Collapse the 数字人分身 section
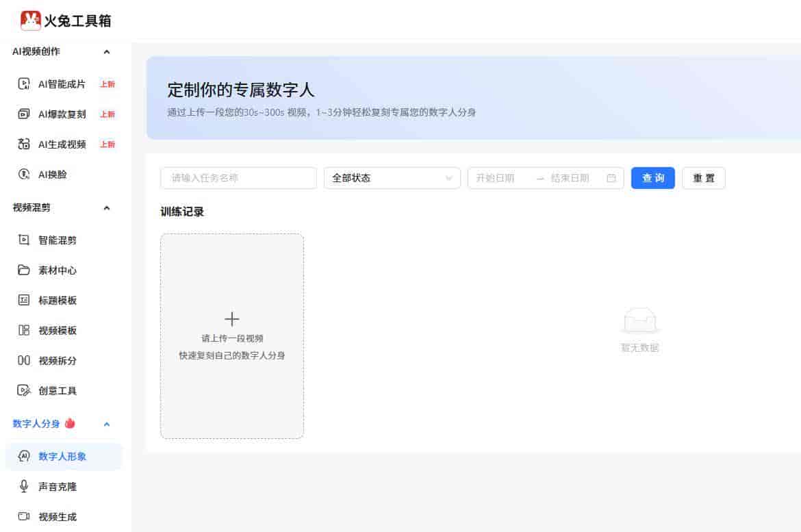Screen dimensions: 801x532 [106, 424]
